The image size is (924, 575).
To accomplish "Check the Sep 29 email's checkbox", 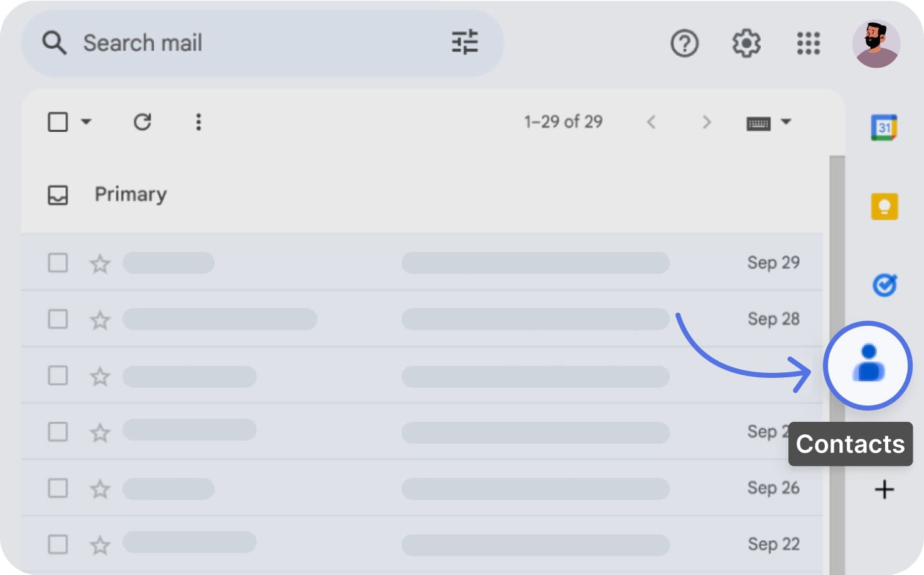I will coord(57,263).
